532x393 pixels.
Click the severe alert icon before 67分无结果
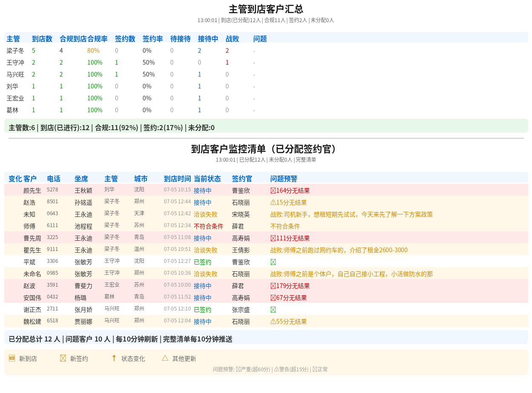pos(273,298)
